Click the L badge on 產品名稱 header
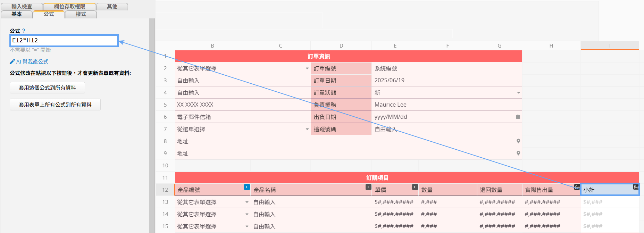Image resolution: width=644 pixels, height=233 pixels. (x=368, y=187)
